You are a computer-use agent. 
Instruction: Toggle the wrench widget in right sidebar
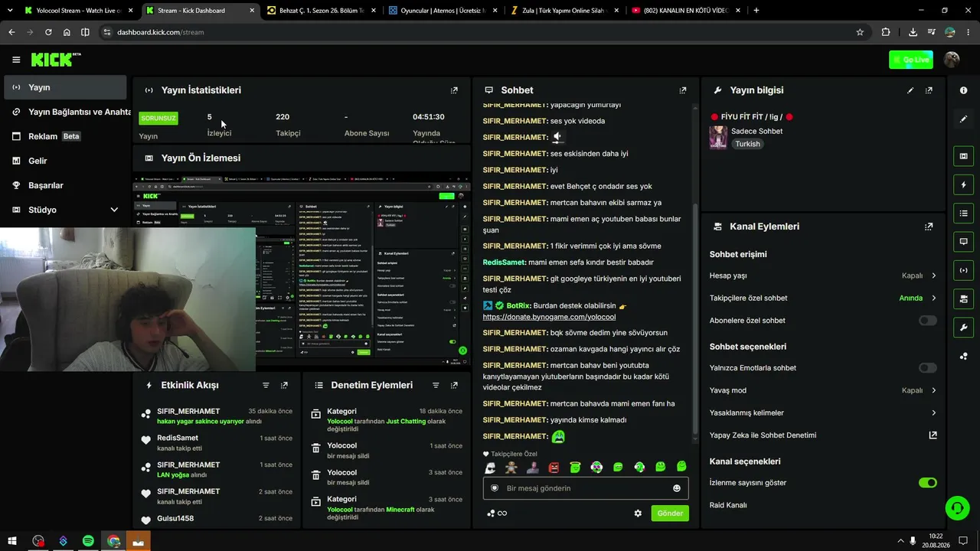(963, 328)
